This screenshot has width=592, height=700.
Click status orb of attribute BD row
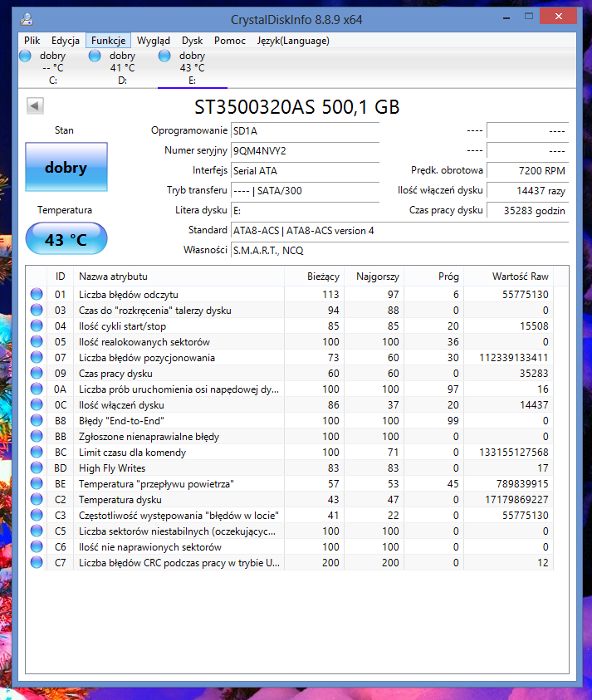[37, 467]
